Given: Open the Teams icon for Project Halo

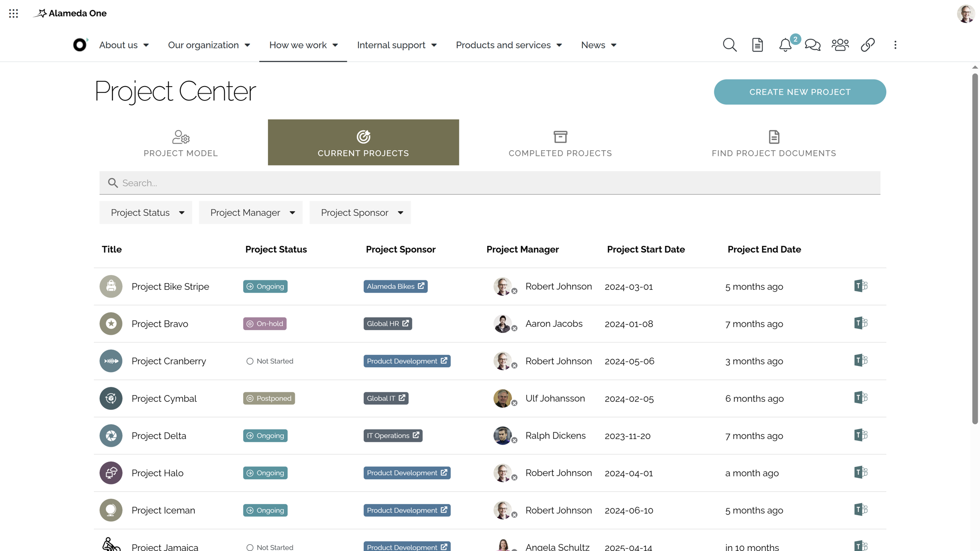Looking at the screenshot, I should [x=861, y=473].
